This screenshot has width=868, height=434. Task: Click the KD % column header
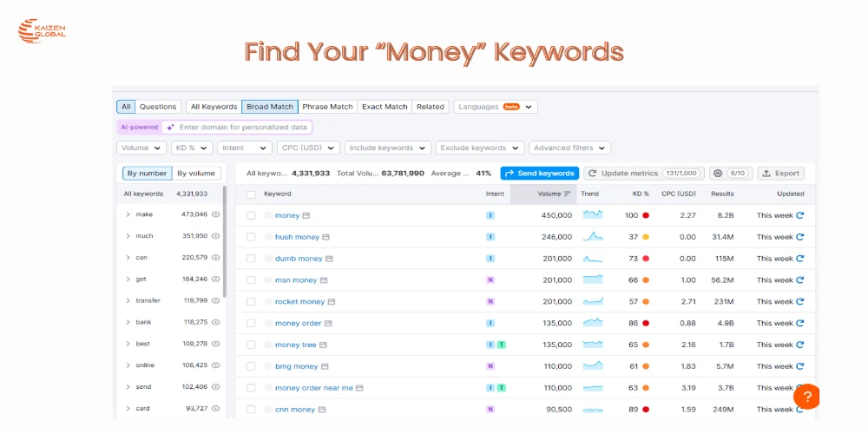641,194
